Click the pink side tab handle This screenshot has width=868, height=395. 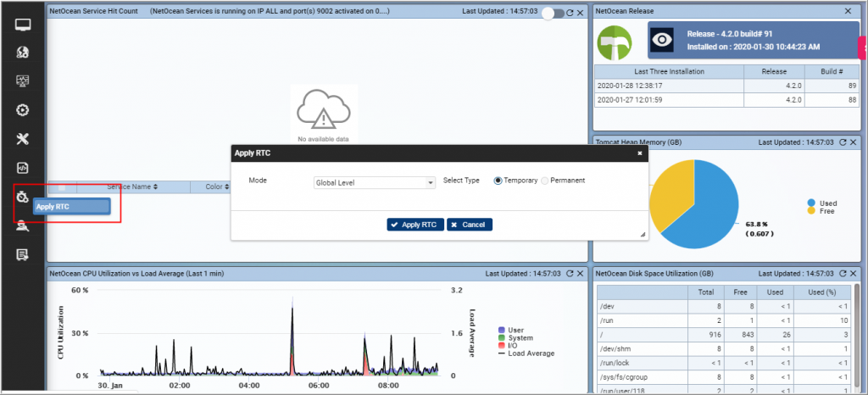pos(863,48)
